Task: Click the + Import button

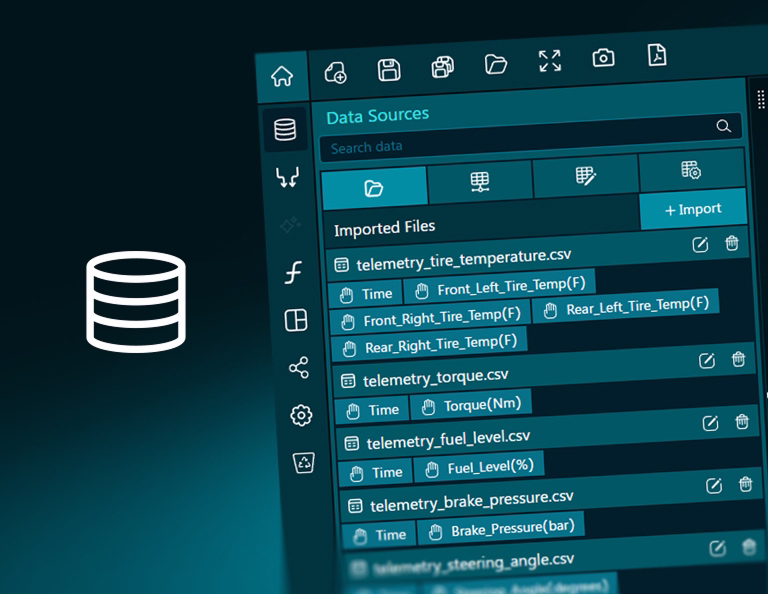Action: tap(693, 209)
